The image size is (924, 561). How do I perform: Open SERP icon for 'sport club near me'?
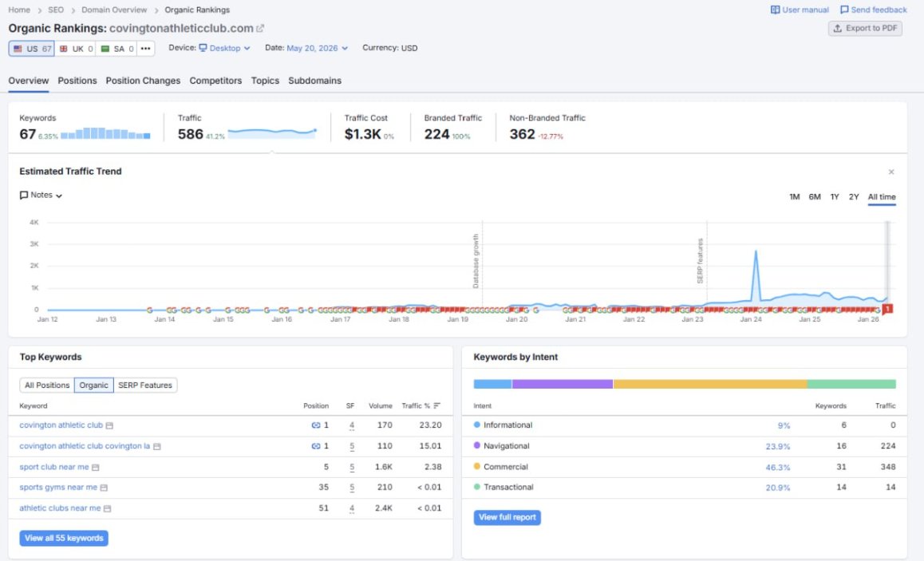pos(96,468)
